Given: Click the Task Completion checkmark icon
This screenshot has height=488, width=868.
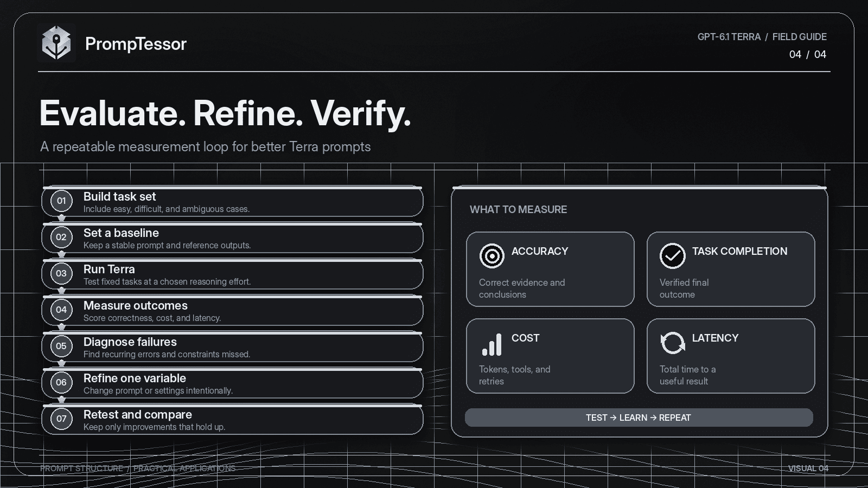Looking at the screenshot, I should point(673,255).
